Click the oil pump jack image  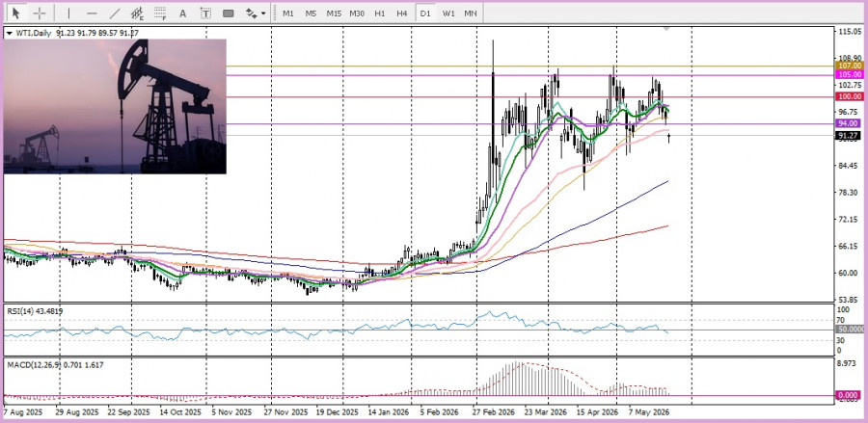coord(115,106)
